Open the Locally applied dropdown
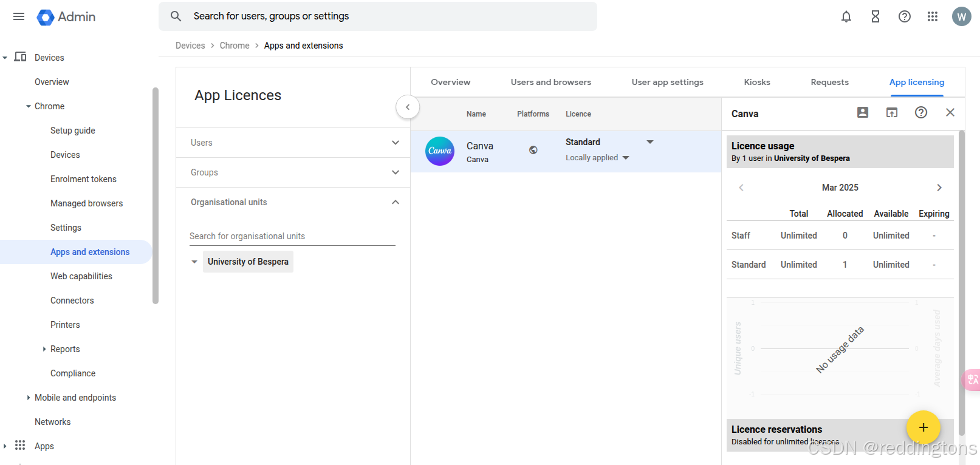The width and height of the screenshot is (980, 465). 626,158
